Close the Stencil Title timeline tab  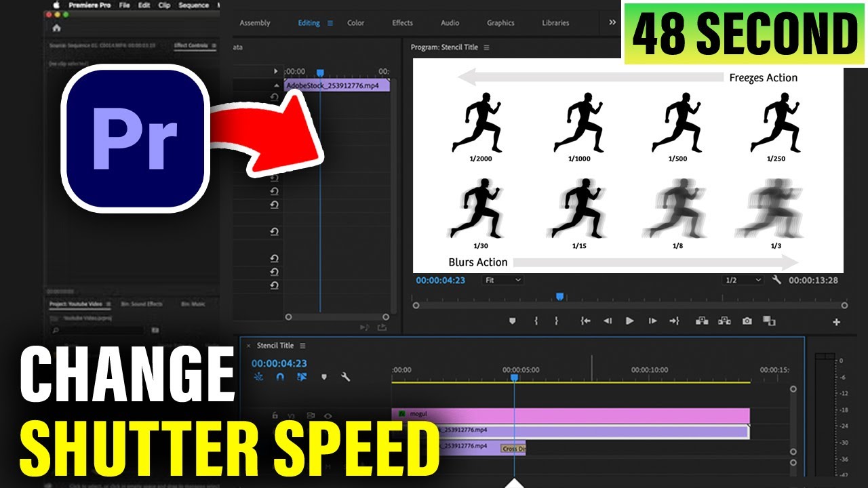pos(249,346)
